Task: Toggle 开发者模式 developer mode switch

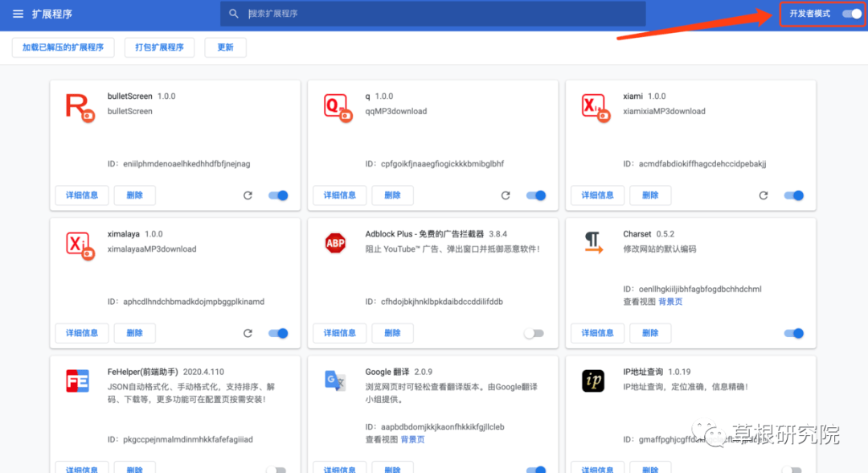Action: [851, 14]
